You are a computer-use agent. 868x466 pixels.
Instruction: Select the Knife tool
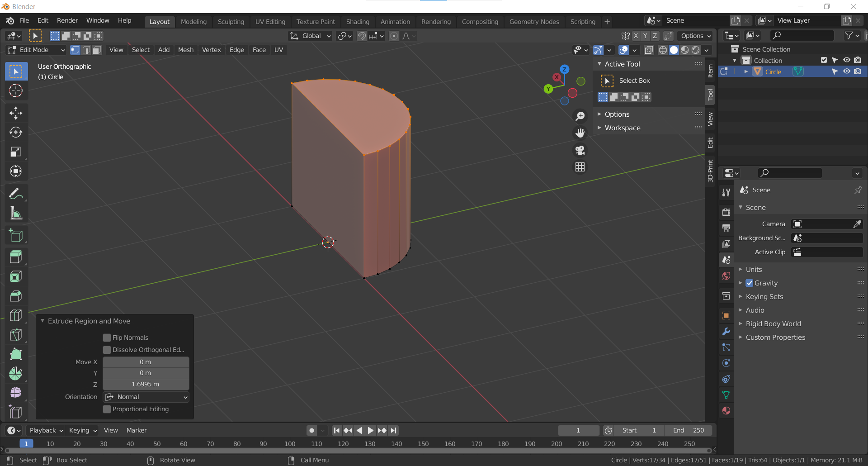(16, 335)
